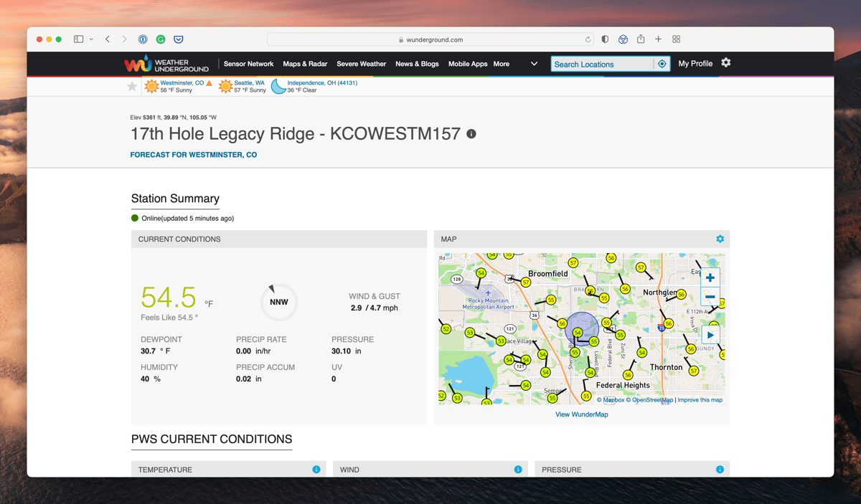Click the Wind panel info icon
The height and width of the screenshot is (504, 861).
[518, 470]
